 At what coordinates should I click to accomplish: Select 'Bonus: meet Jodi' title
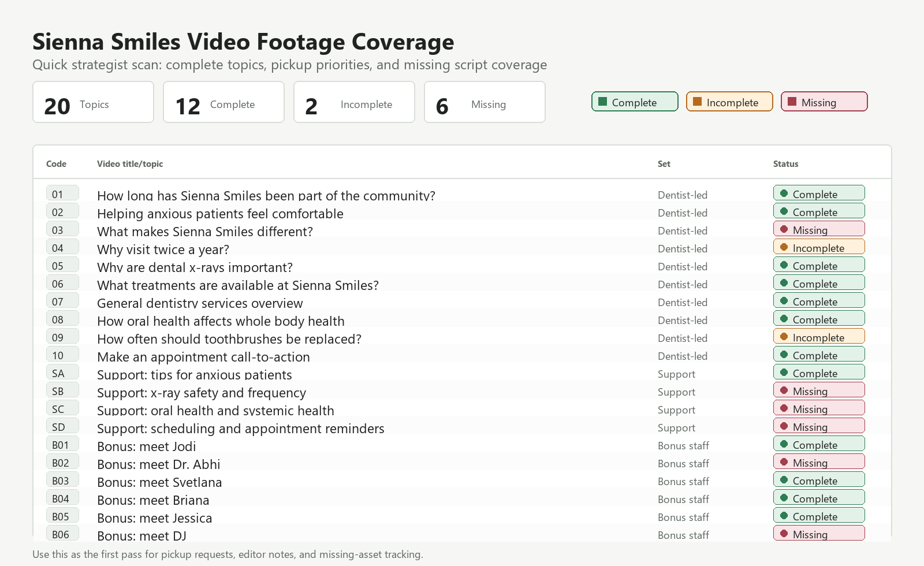point(146,446)
